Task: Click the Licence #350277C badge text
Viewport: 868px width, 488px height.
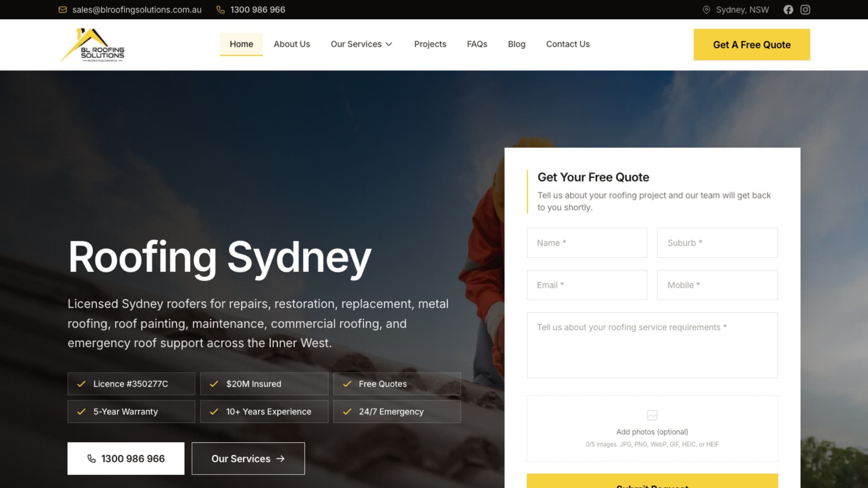Action: [131, 384]
